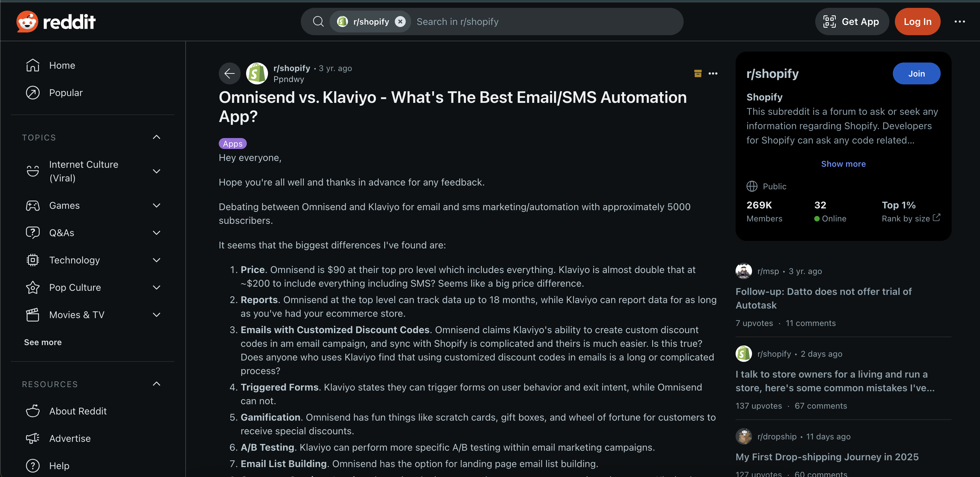The image size is (980, 477).
Task: Open Help in sidebar
Action: (92, 466)
